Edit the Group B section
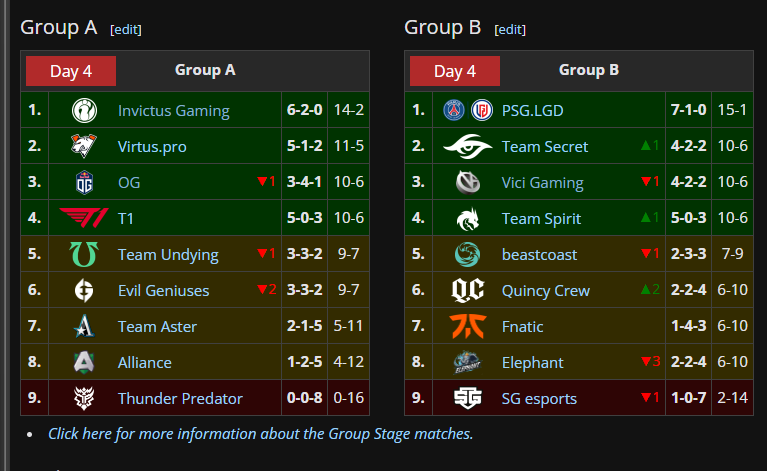The width and height of the screenshot is (767, 471). coord(510,30)
